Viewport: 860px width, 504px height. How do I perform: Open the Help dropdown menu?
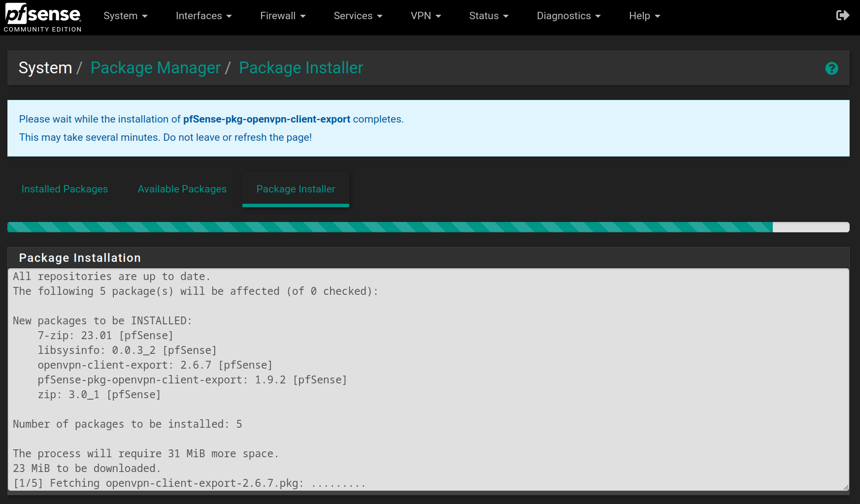[x=645, y=16]
